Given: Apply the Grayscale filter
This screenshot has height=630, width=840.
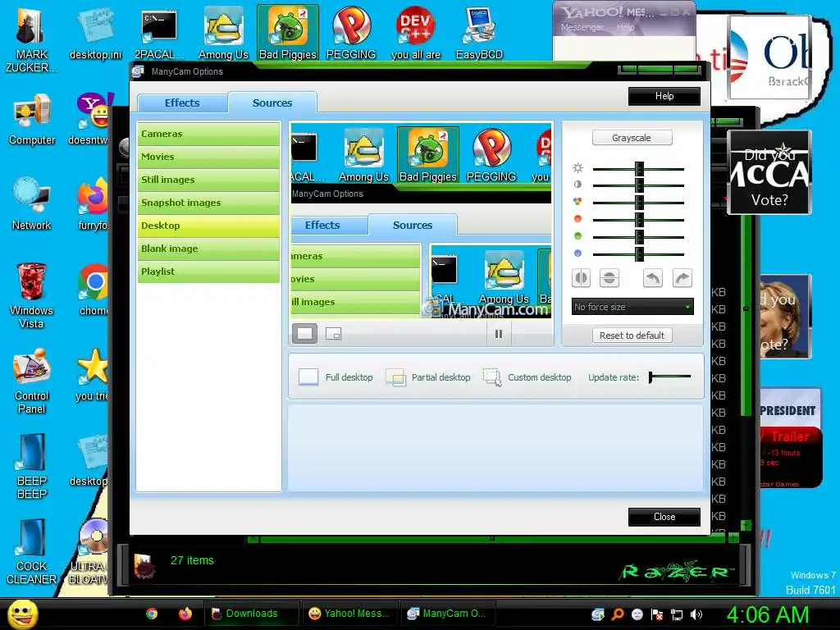Looking at the screenshot, I should (632, 138).
